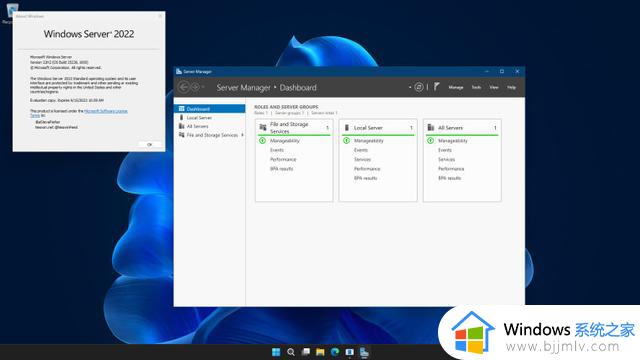Click OK in the About Windows dialog
Viewport: 640px width, 360px height.
(x=149, y=144)
